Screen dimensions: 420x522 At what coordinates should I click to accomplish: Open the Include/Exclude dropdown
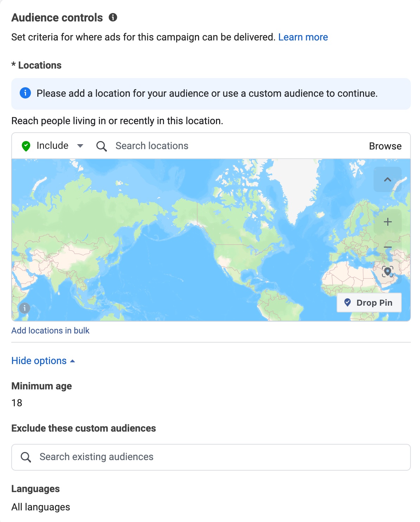[x=80, y=146]
